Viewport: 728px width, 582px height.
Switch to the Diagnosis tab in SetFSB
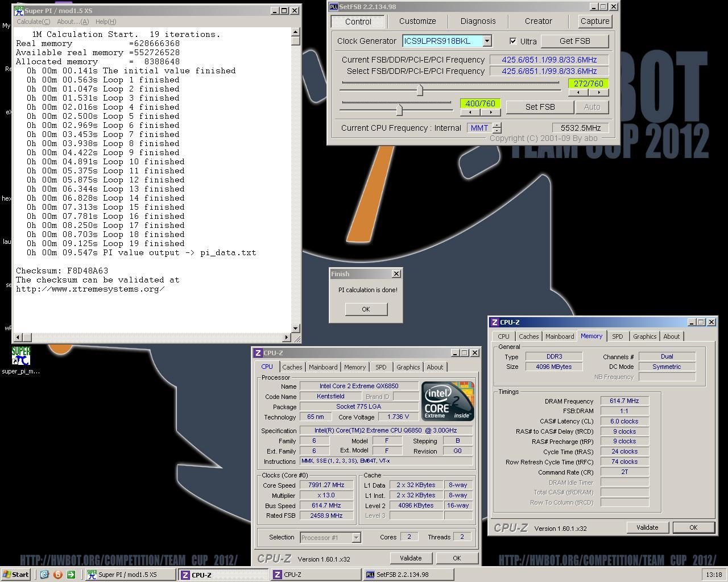click(478, 21)
